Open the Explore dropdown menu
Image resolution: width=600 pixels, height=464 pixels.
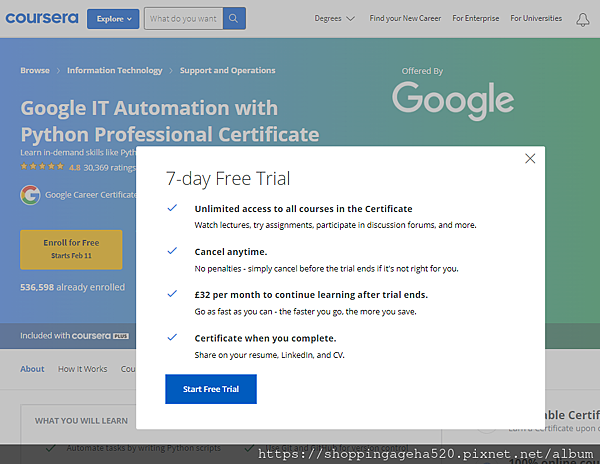[113, 19]
